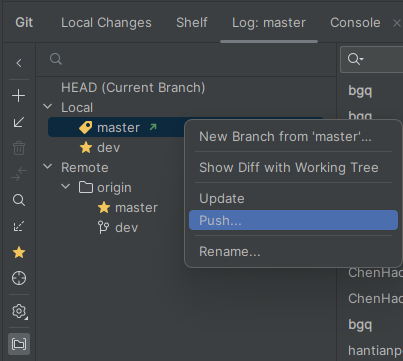This screenshot has height=361, width=403.
Task: Click the Update Selected arrow icon in sidebar
Action: (19, 122)
